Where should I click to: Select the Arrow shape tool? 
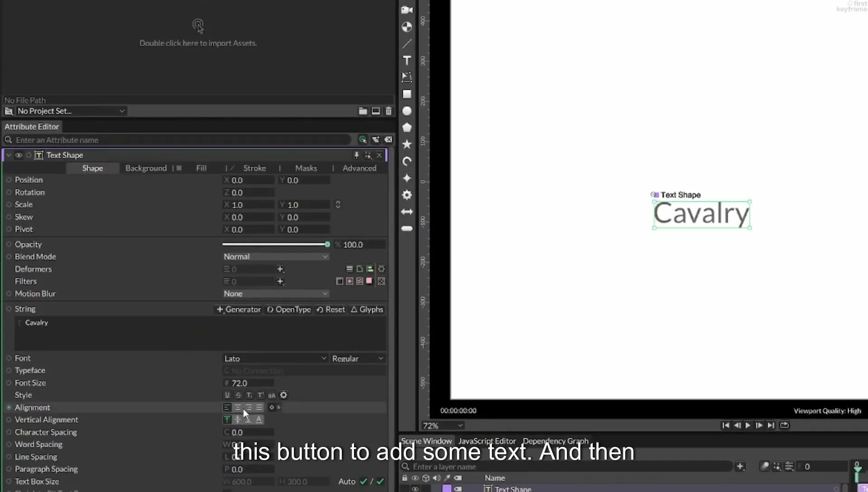click(407, 212)
